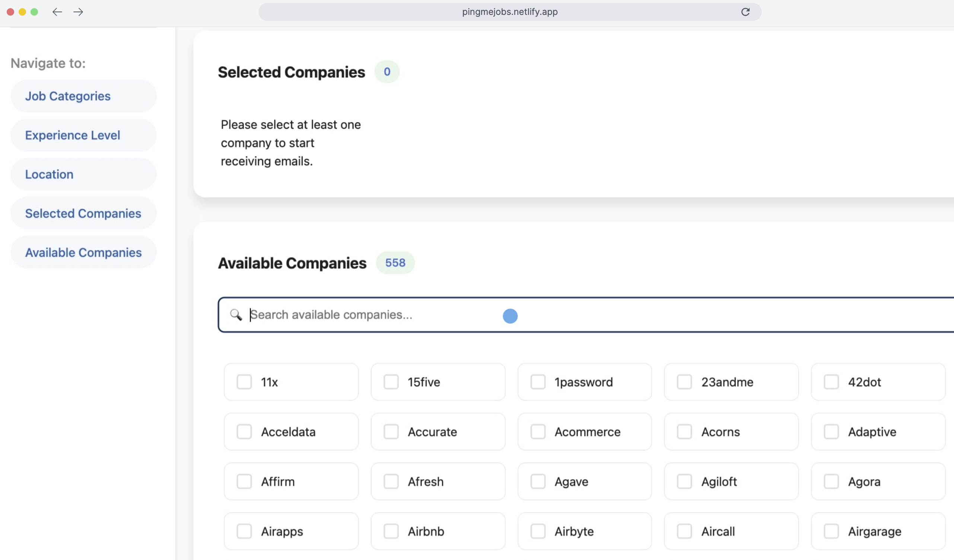Image resolution: width=954 pixels, height=560 pixels.
Task: Click the browser back arrow
Action: (x=57, y=12)
